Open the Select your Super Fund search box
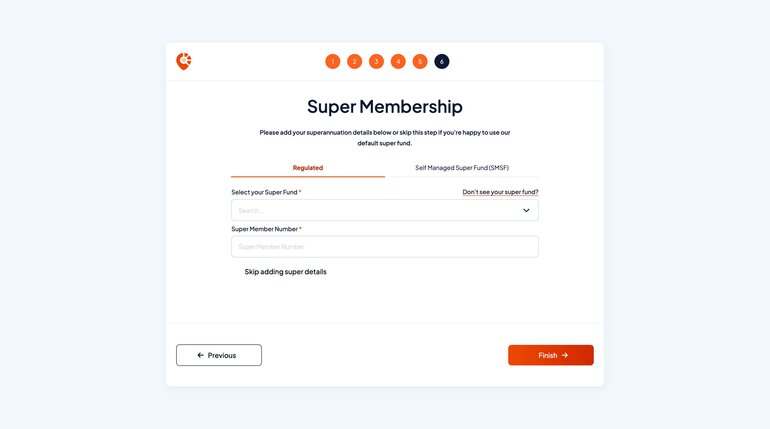This screenshot has width=770, height=429. 385,210
